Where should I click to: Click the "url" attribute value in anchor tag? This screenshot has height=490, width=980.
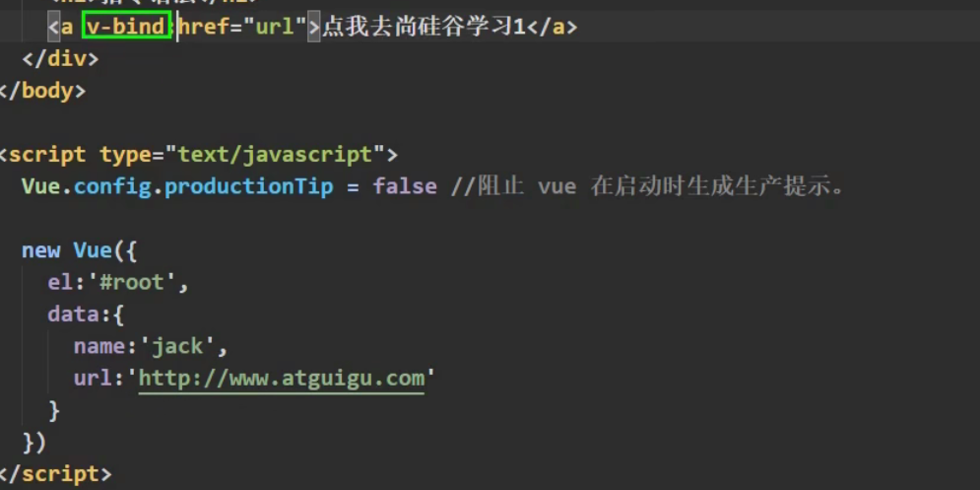[275, 27]
